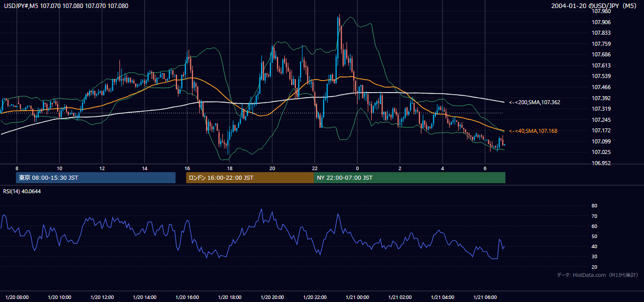The image size is (644, 302).
Task: Click the RSI scale value 80
Action: tap(595, 206)
